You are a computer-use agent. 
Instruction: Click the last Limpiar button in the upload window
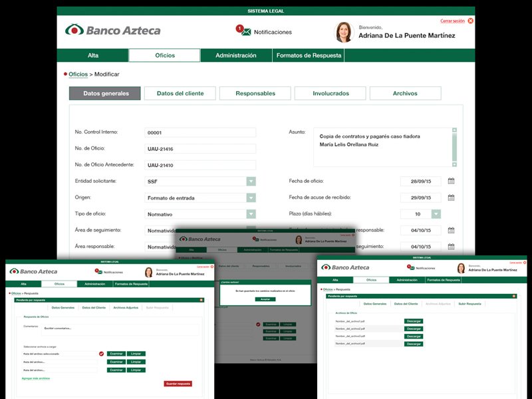pyautogui.click(x=136, y=370)
